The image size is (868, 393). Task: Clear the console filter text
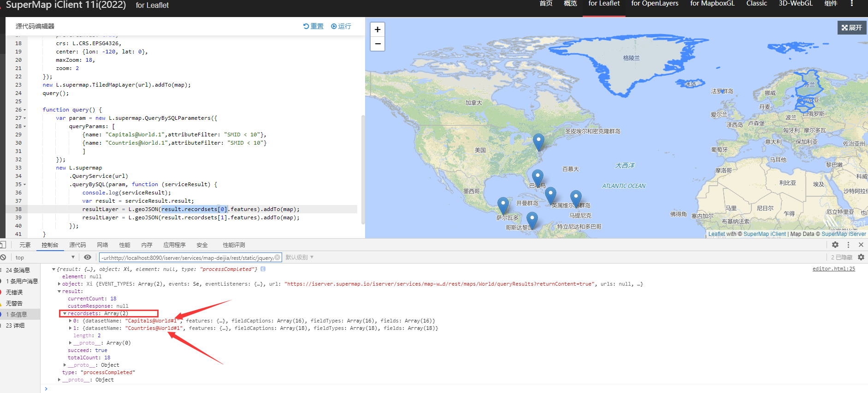[x=278, y=258]
